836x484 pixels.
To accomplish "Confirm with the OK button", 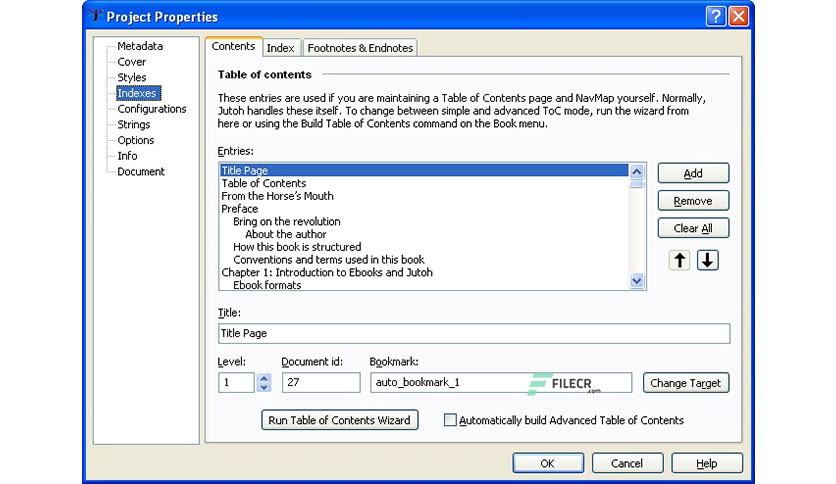I will pyautogui.click(x=548, y=463).
